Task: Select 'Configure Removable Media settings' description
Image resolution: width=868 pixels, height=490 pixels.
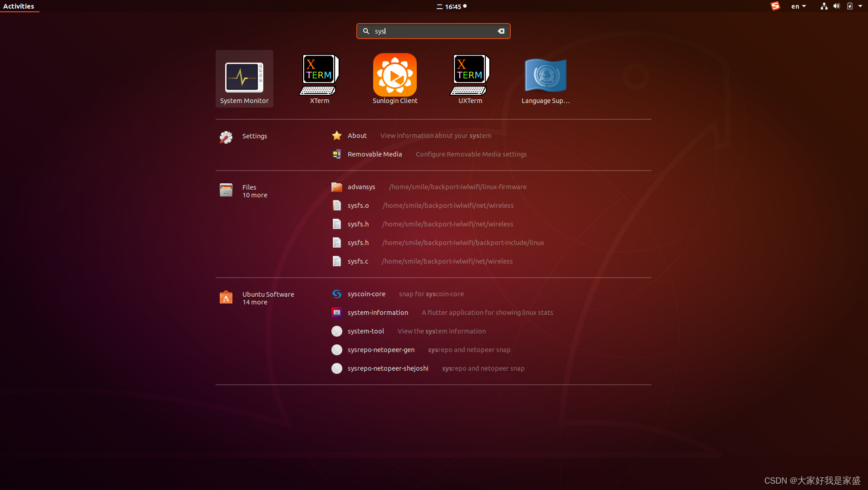Action: 471,154
